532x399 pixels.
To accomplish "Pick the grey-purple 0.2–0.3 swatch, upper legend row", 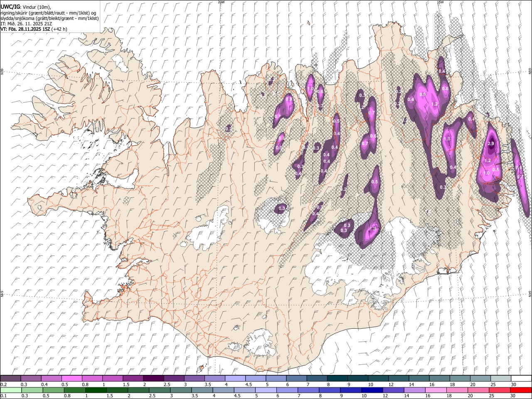I will tap(11, 378).
